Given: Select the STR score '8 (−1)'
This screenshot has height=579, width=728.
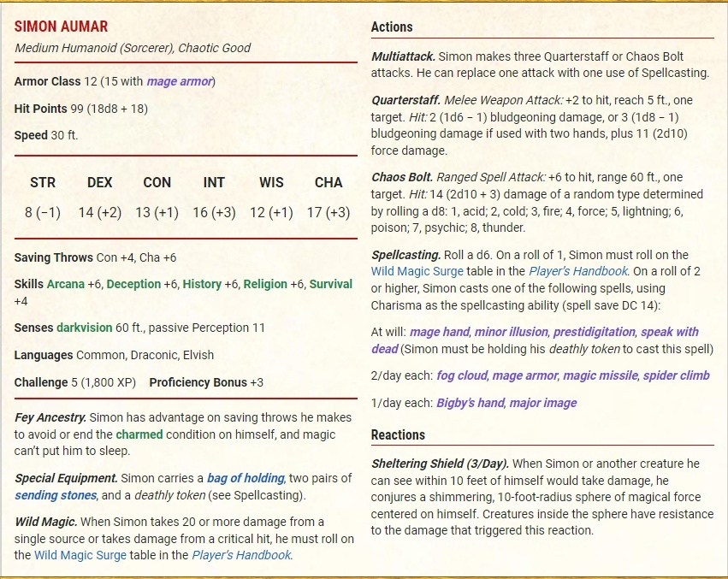Looking at the screenshot, I should (43, 213).
